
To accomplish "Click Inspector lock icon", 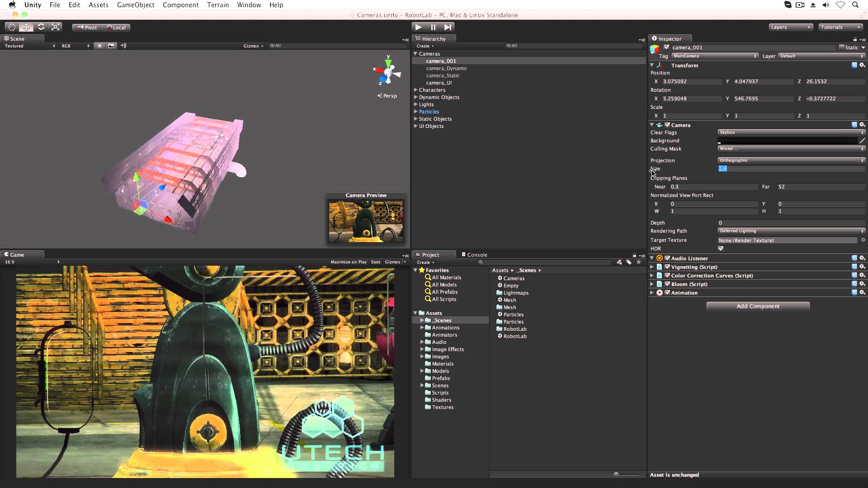I will coord(855,39).
